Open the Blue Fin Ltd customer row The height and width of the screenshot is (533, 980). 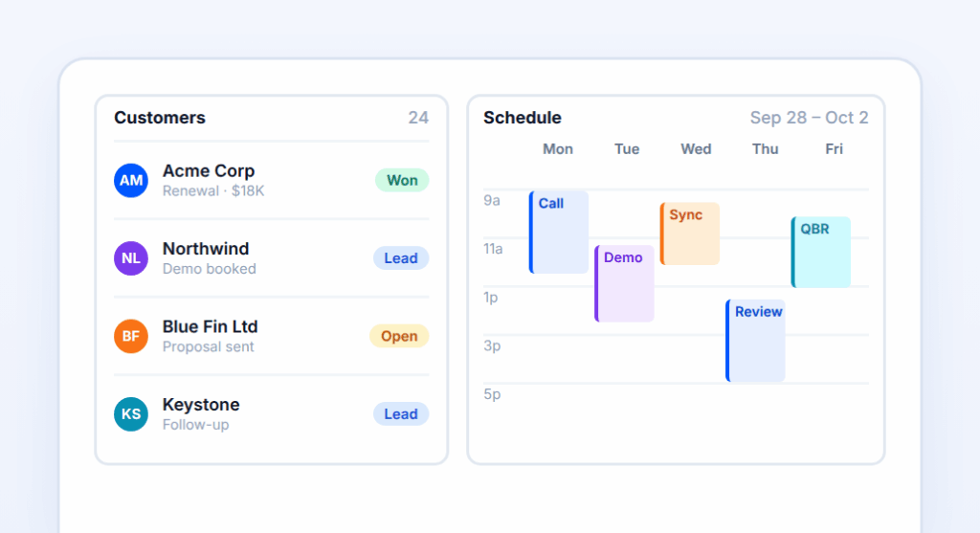coord(271,336)
